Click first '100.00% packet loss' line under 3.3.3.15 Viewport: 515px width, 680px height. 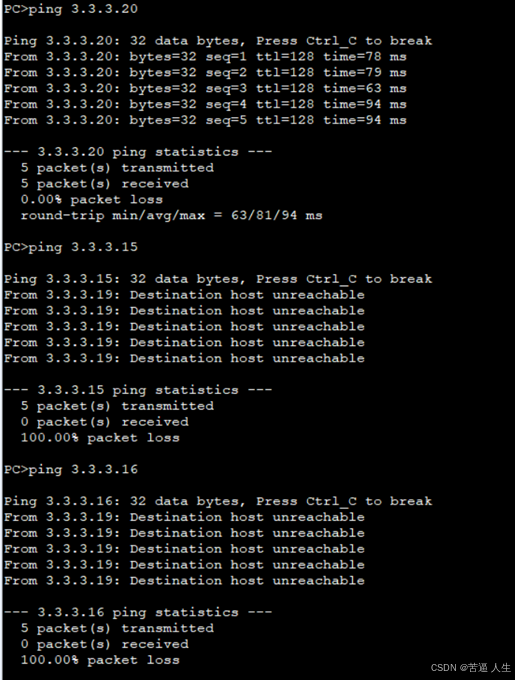[100, 438]
